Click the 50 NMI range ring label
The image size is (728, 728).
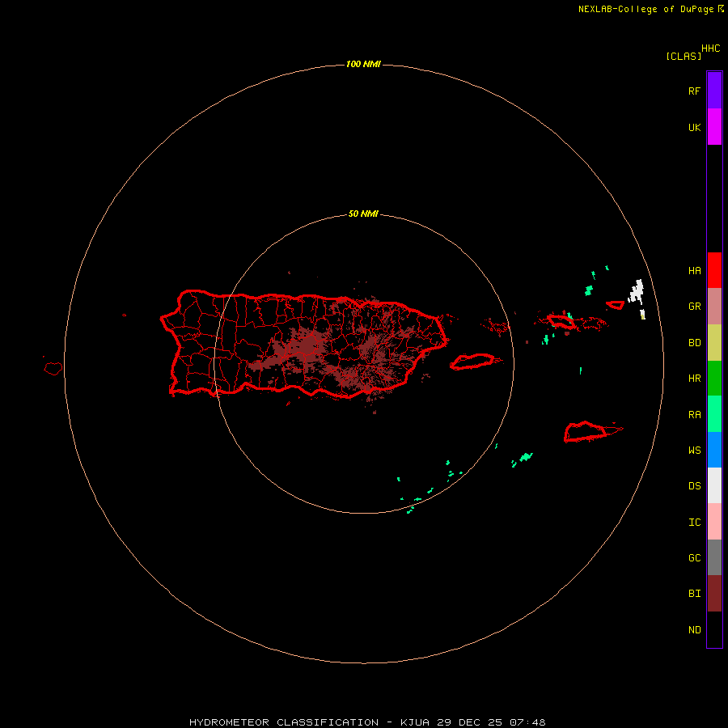point(363,214)
